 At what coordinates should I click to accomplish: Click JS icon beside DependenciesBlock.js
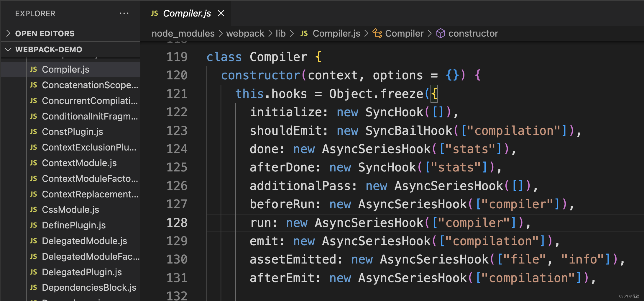pyautogui.click(x=33, y=287)
